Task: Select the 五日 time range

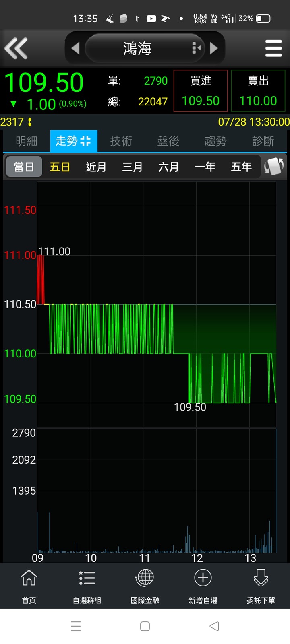Action: [x=60, y=167]
